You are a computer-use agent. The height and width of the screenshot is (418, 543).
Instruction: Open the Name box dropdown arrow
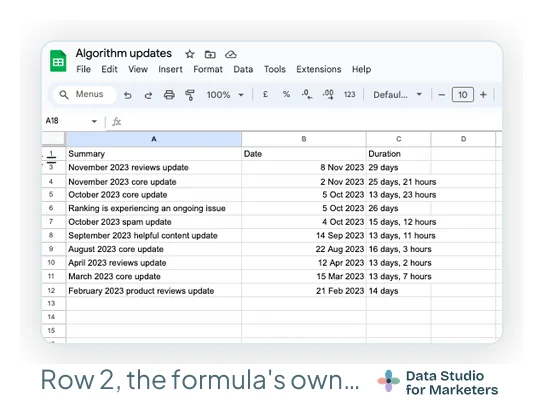click(x=94, y=121)
